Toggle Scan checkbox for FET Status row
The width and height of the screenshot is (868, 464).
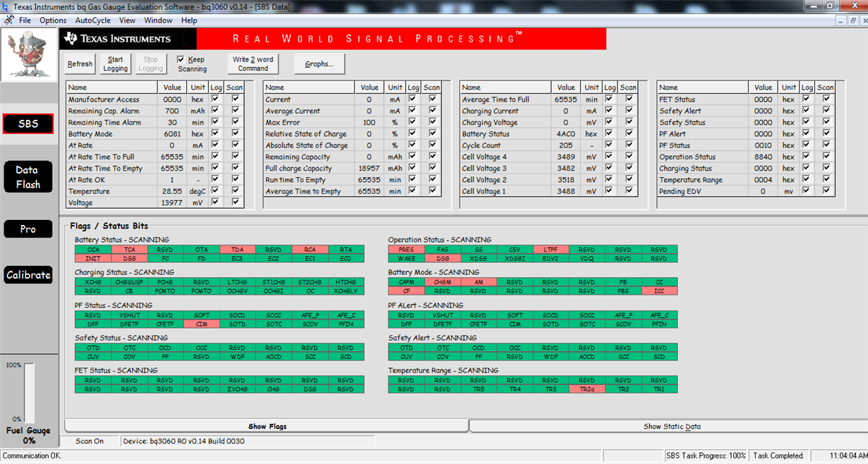pos(826,99)
